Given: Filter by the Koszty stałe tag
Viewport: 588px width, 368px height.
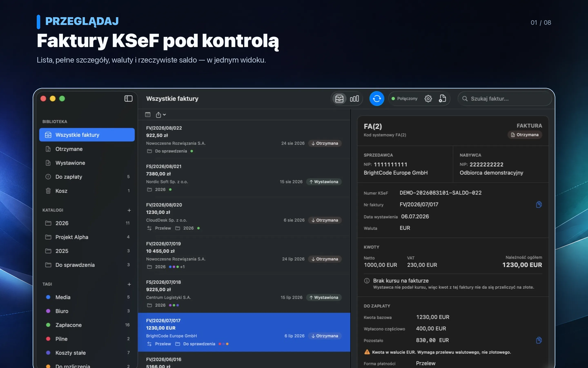Looking at the screenshot, I should point(87,353).
